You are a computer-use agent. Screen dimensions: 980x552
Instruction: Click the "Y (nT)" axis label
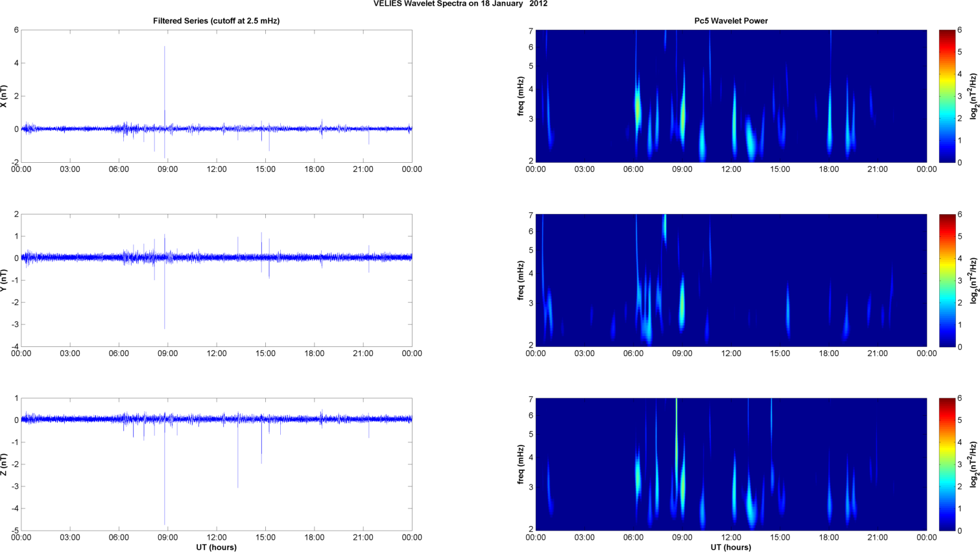5,280
